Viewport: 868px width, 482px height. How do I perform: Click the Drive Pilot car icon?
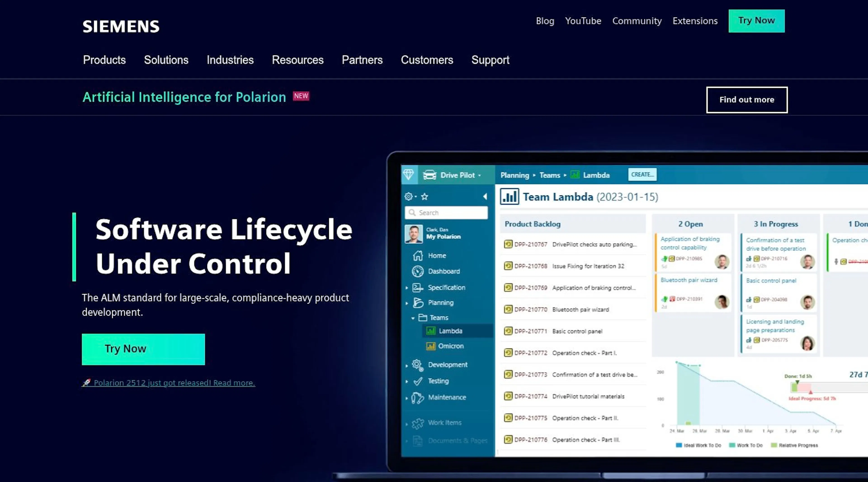tap(430, 175)
